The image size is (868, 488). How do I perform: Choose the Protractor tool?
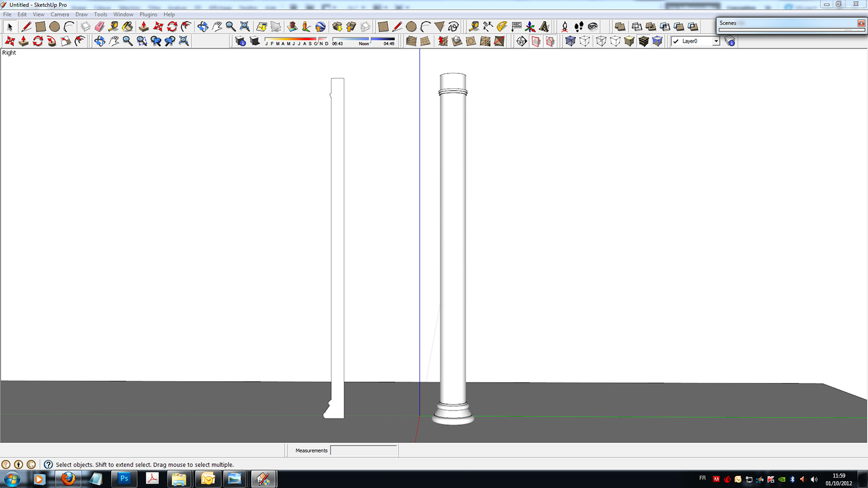tap(502, 27)
